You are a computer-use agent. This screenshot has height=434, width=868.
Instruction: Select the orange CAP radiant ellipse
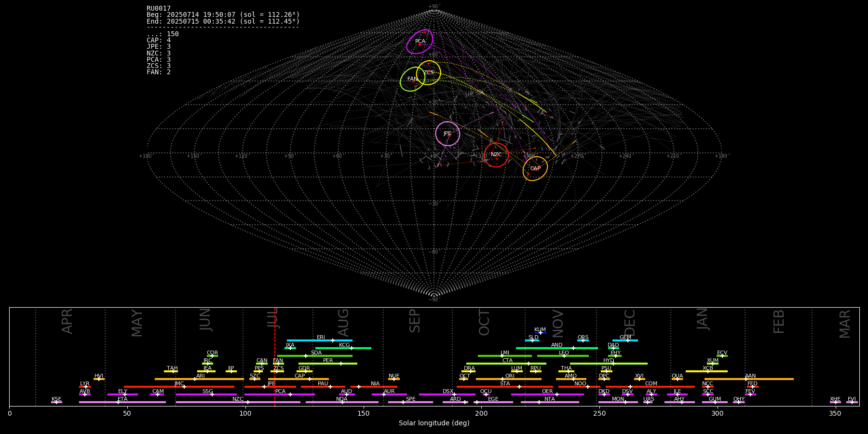[535, 169]
